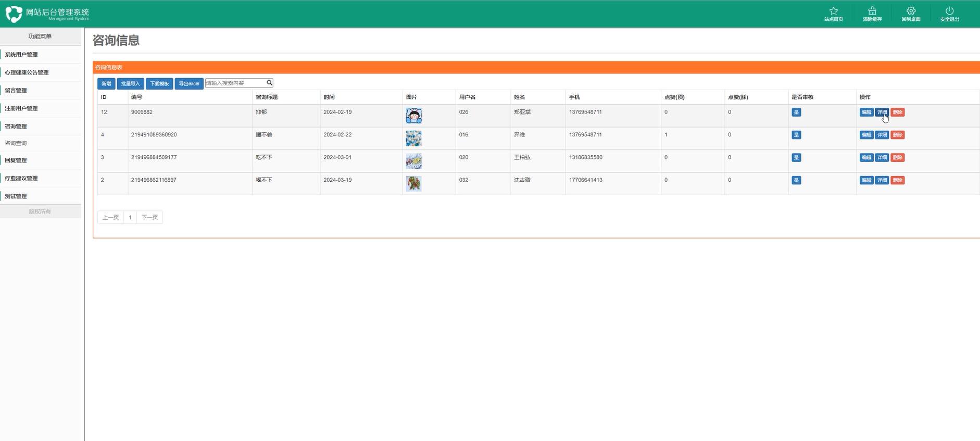Open image thumbnail for 郑亚斌 row
This screenshot has height=441, width=980.
click(413, 116)
